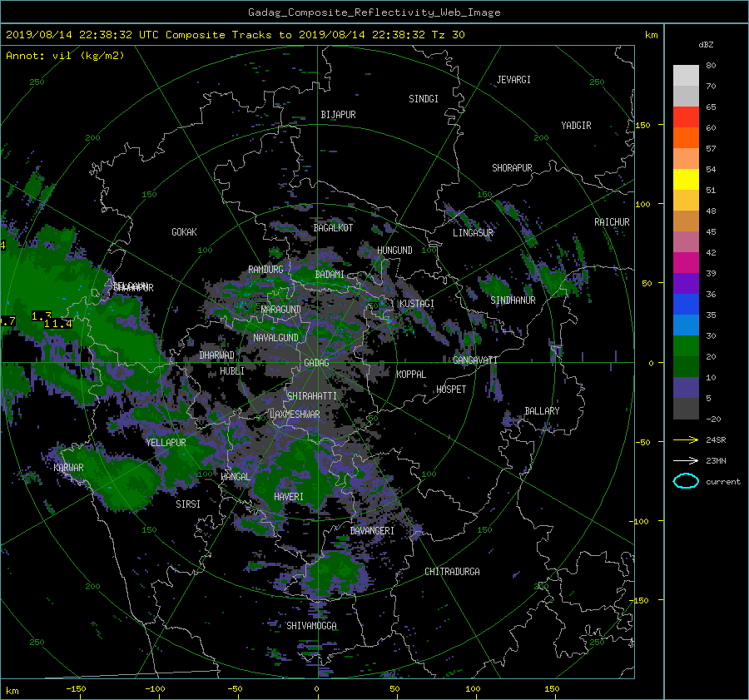Click the 'BIJAPUR' city label
This screenshot has width=749, height=700.
tap(338, 115)
